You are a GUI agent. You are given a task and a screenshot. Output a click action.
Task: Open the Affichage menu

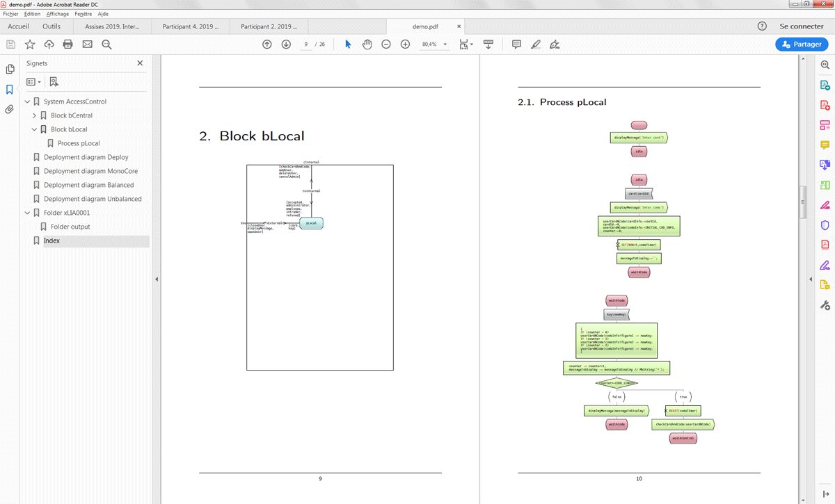coord(58,14)
